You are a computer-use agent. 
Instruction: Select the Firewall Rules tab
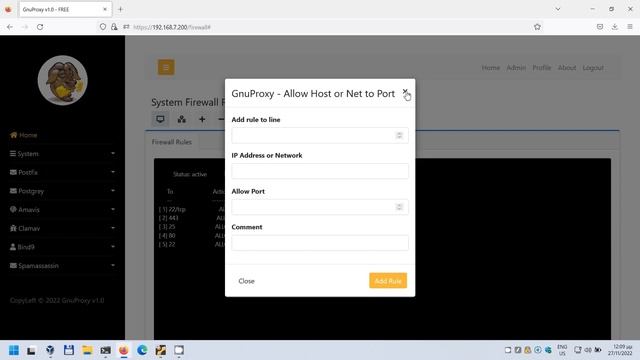pos(171,142)
